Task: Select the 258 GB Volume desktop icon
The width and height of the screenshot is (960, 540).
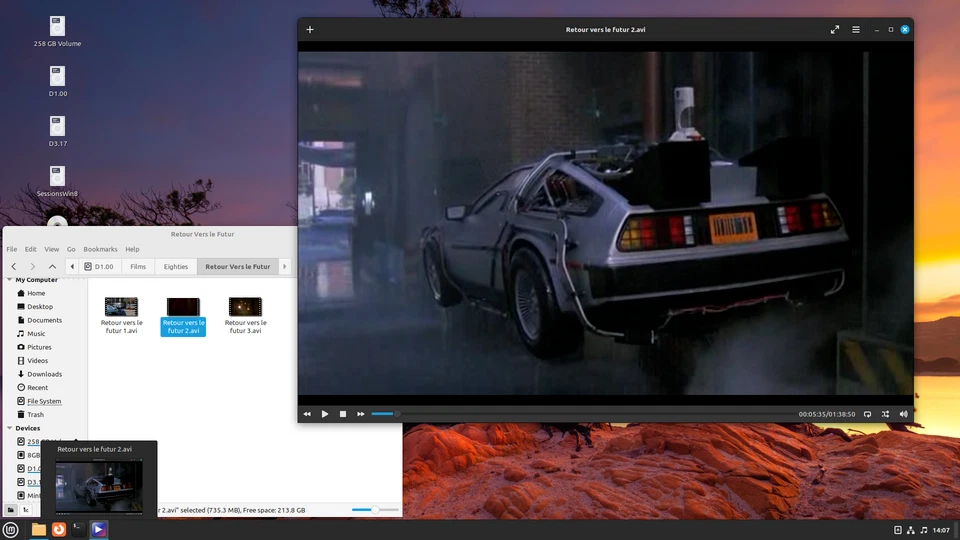Action: [58, 32]
